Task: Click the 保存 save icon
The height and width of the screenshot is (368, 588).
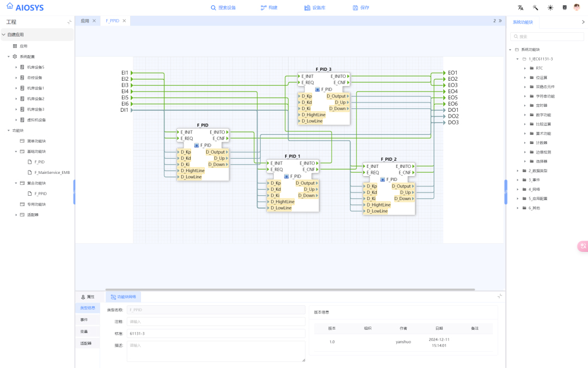Action: click(355, 8)
